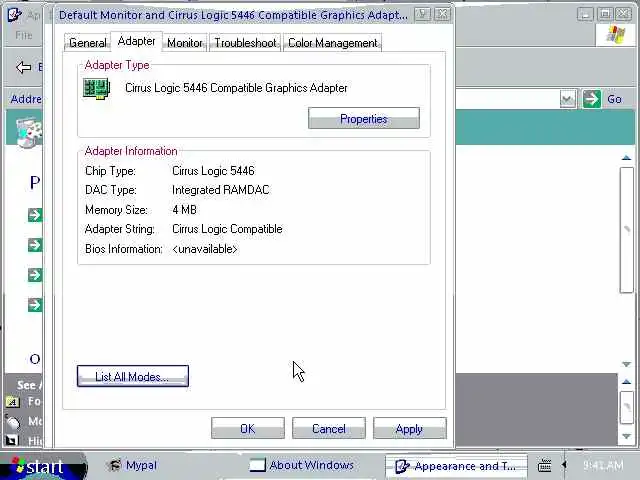Viewport: 640px width, 480px height.
Task: Click the third green arrow task icon
Action: [35, 275]
